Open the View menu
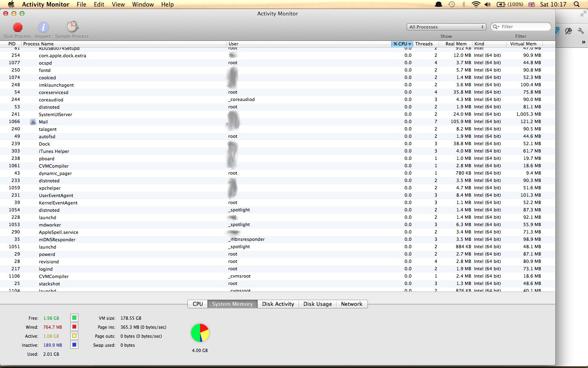 pyautogui.click(x=118, y=4)
